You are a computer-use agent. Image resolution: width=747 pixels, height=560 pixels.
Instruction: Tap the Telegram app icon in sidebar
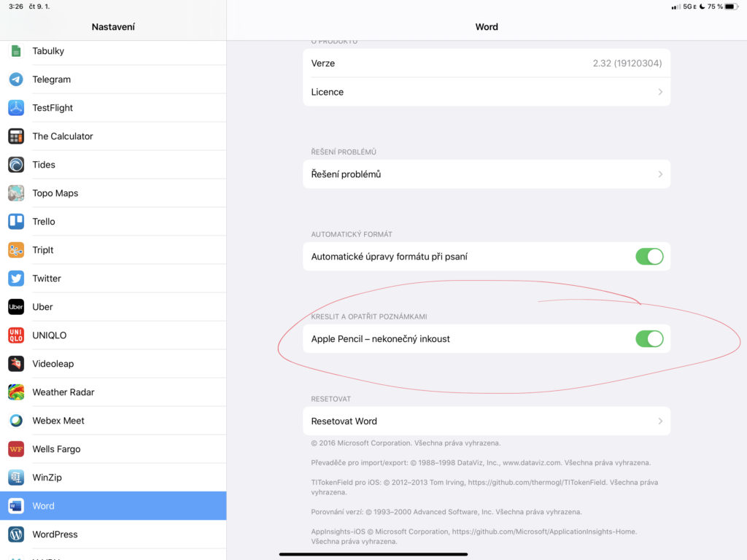pos(16,79)
